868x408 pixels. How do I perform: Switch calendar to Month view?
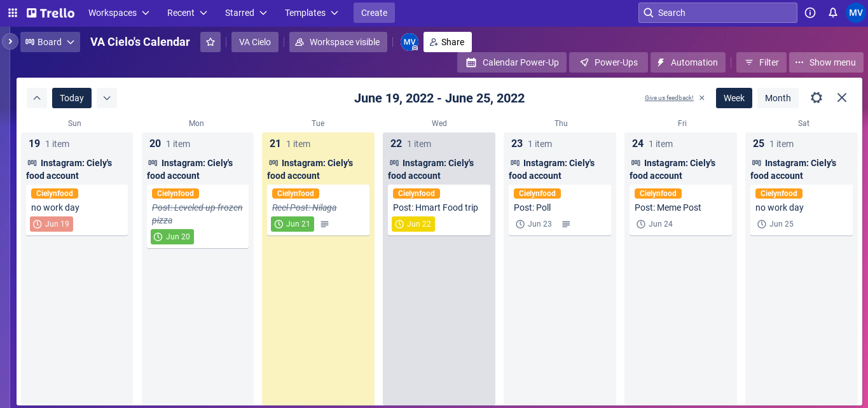(x=778, y=98)
